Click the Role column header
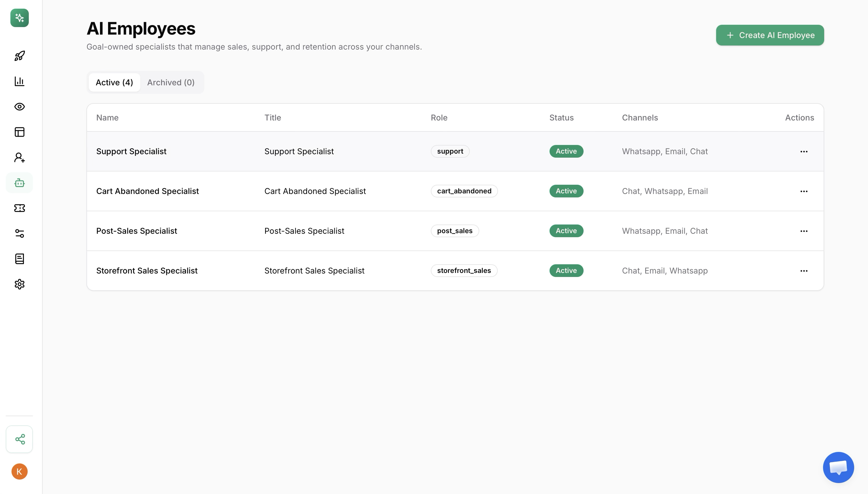868x494 pixels. click(439, 118)
